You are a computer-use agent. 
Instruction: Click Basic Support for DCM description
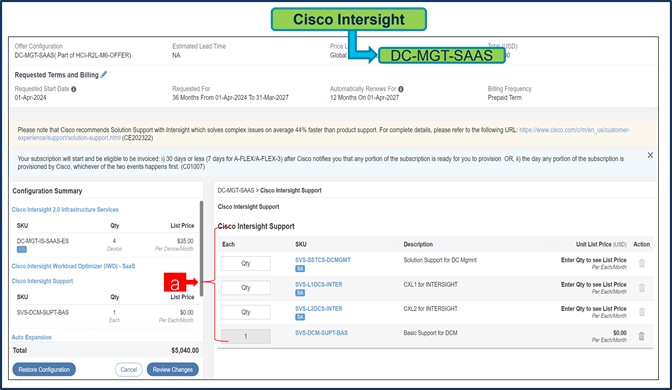tap(430, 333)
